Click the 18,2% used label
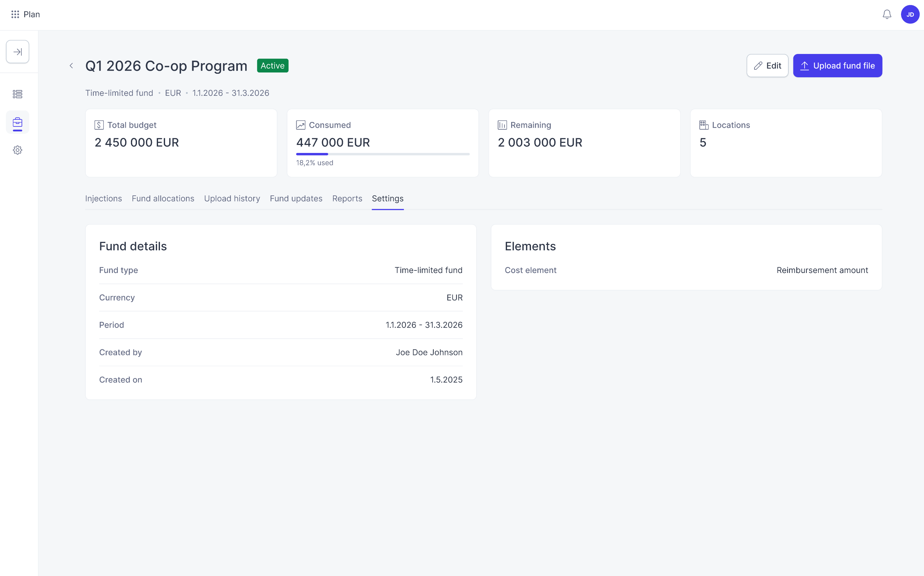Image resolution: width=924 pixels, height=576 pixels. tap(314, 163)
